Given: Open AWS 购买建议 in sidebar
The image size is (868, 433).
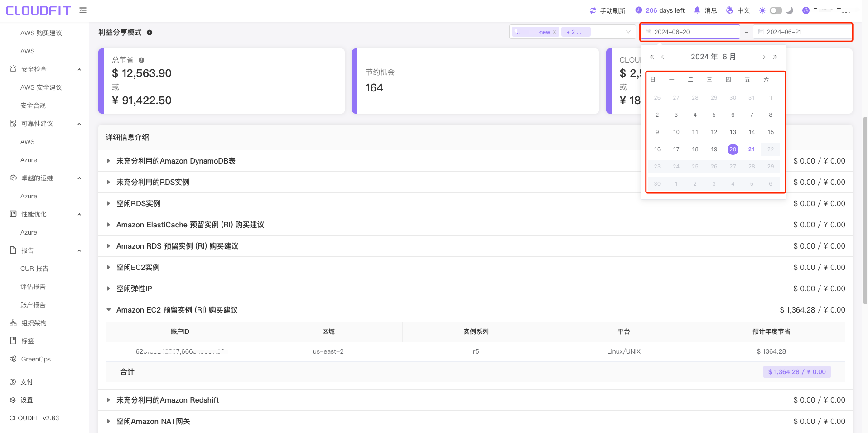Looking at the screenshot, I should [x=41, y=33].
